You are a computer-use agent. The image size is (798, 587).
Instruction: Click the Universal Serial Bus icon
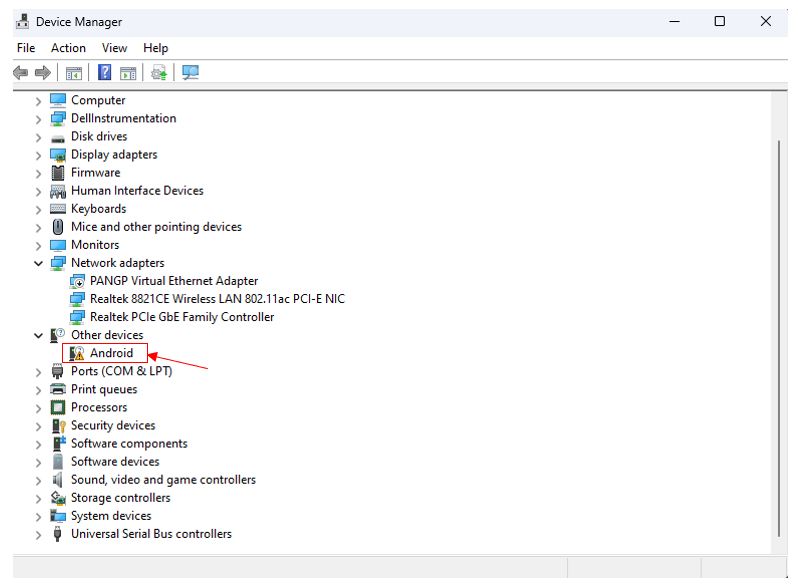point(58,534)
